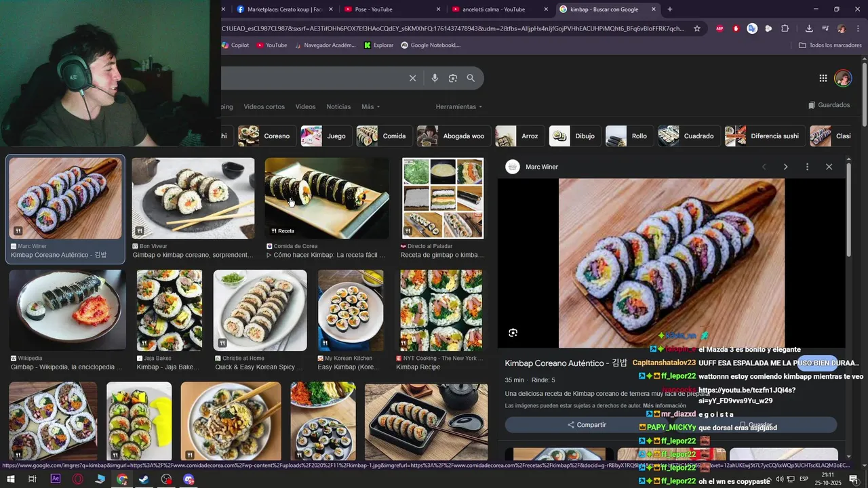Open the Navegador Académ... bookmark
The image size is (868, 488).
point(324,45)
